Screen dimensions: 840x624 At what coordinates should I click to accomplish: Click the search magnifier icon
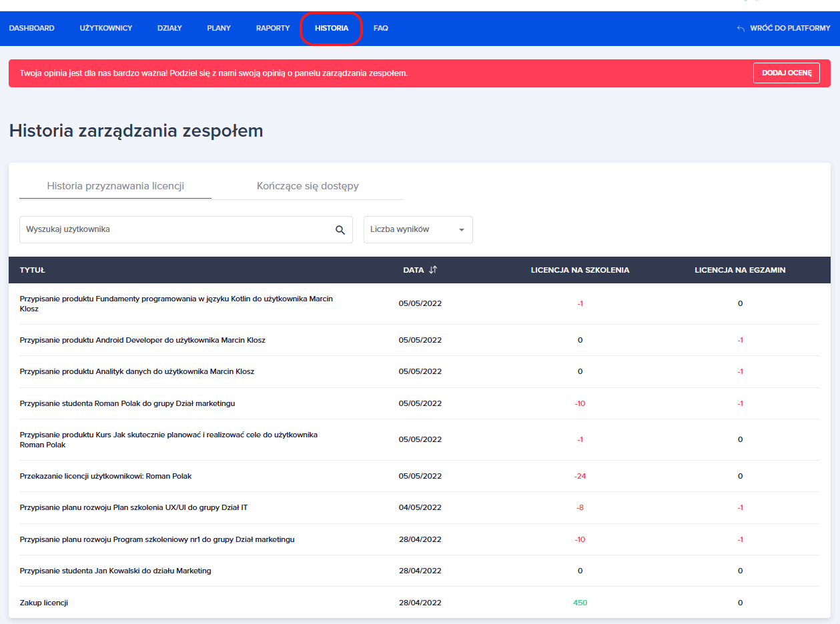pos(340,230)
